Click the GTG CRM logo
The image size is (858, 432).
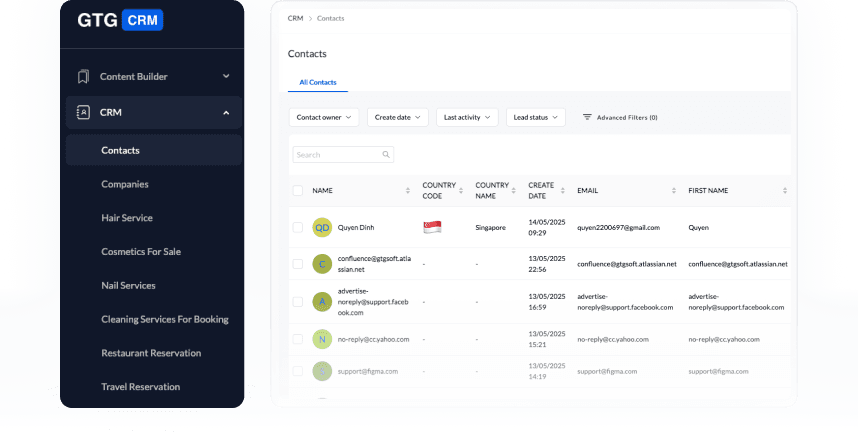click(120, 20)
